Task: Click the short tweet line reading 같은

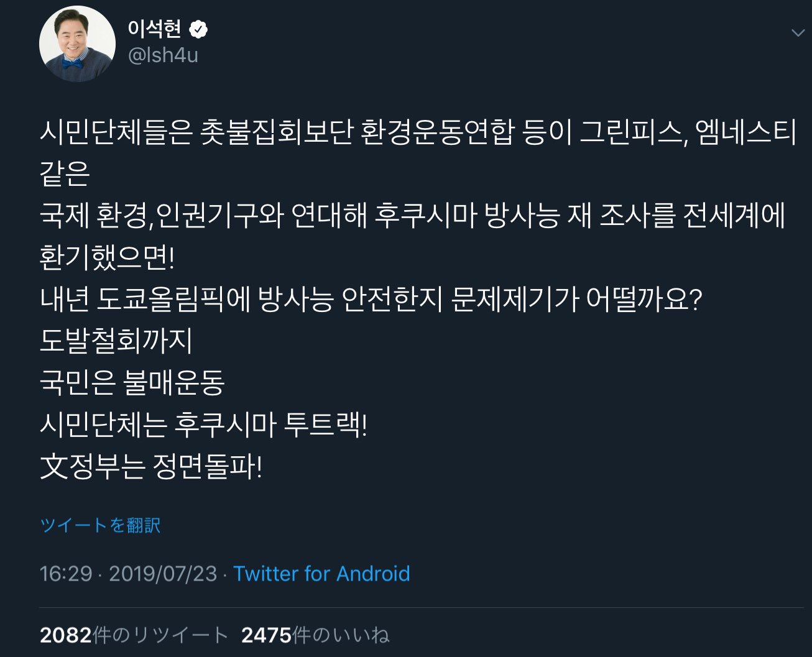Action: click(x=65, y=173)
